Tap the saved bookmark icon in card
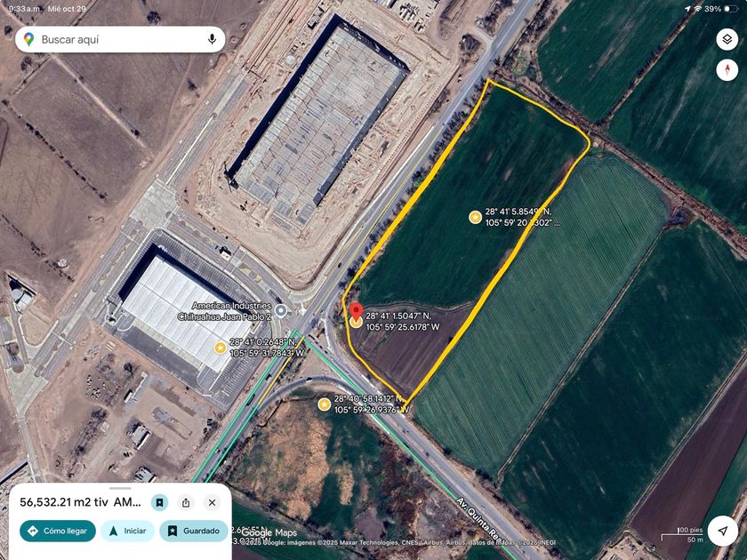Screen dimensions: 747x560 [159, 502]
